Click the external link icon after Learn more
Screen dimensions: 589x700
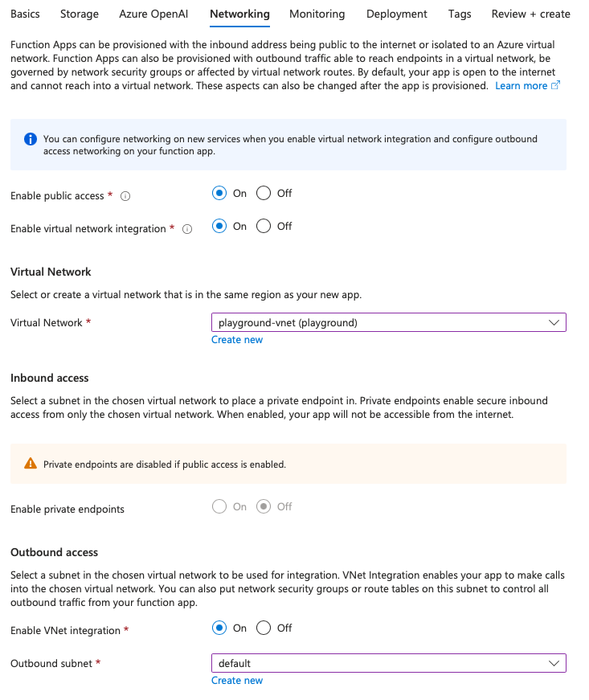tap(555, 85)
